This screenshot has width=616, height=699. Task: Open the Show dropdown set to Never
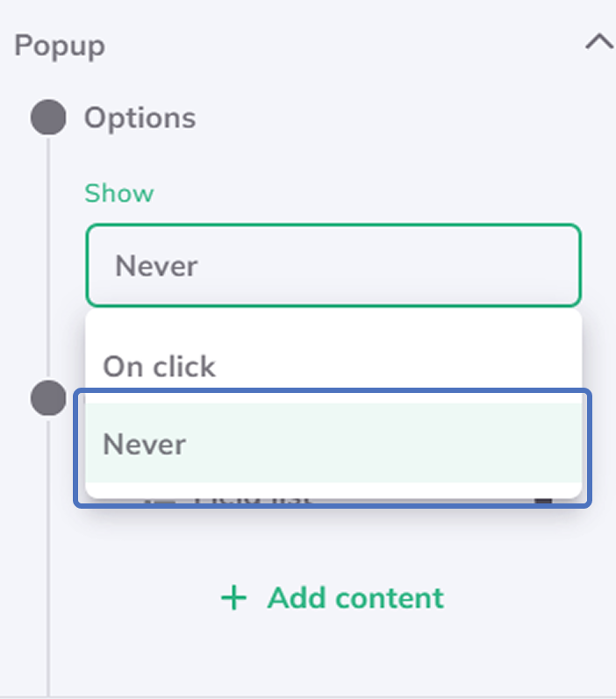point(333,265)
